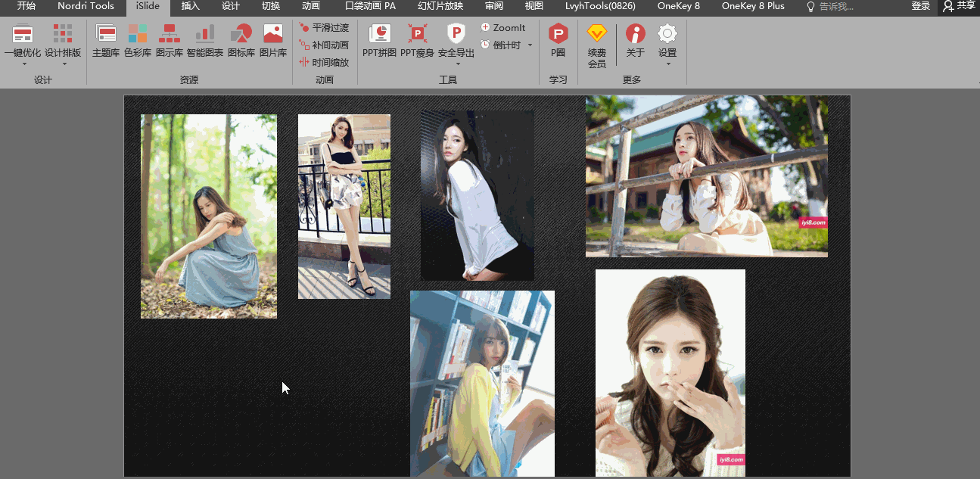This screenshot has height=479, width=980.
Task: Open the 图片库 picture library
Action: (x=273, y=41)
